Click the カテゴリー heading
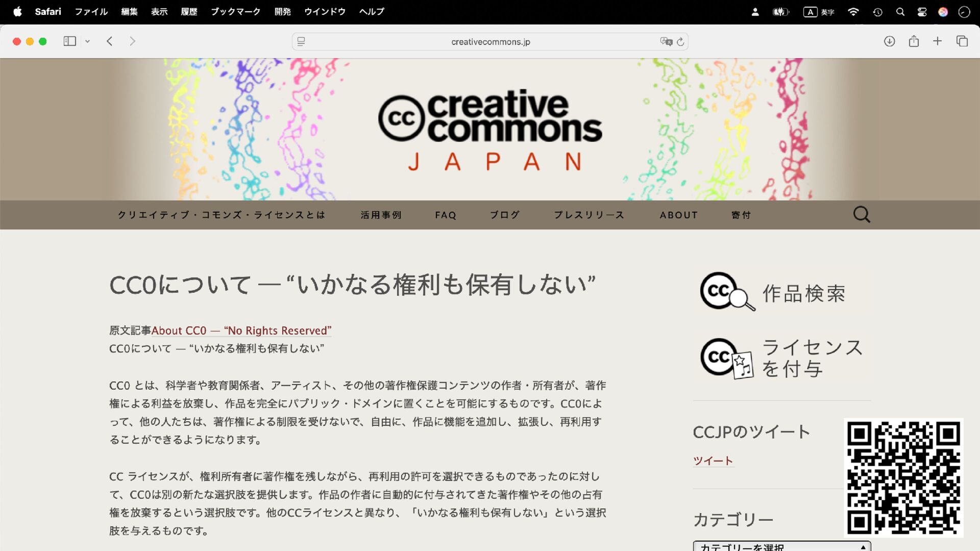The image size is (980, 551). [x=733, y=519]
